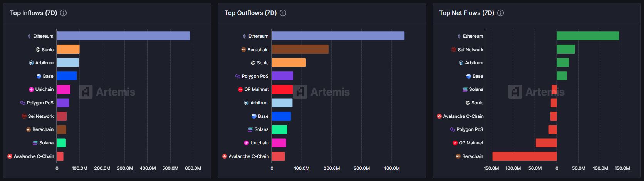Click the Sonic logo in Top Outflows chart
644x181 pixels.
click(x=253, y=63)
